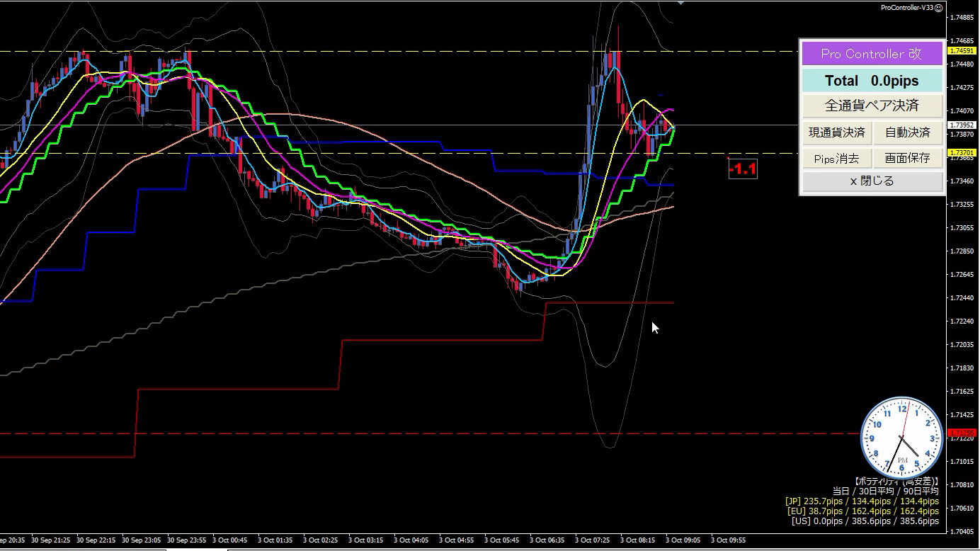
Task: Click the 当日 / 30日平均 / 90日平均 label
Action: [x=885, y=491]
